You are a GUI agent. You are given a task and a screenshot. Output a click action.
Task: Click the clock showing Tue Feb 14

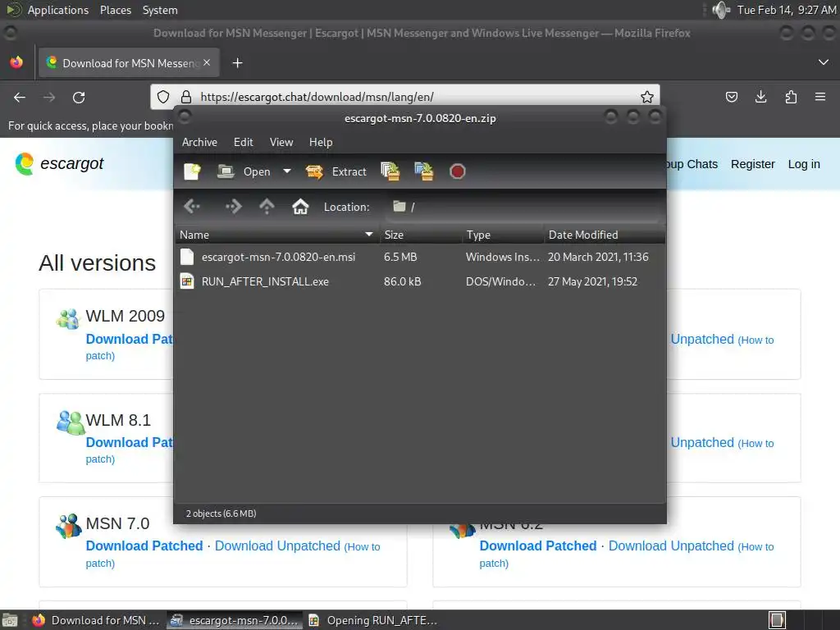coord(787,10)
